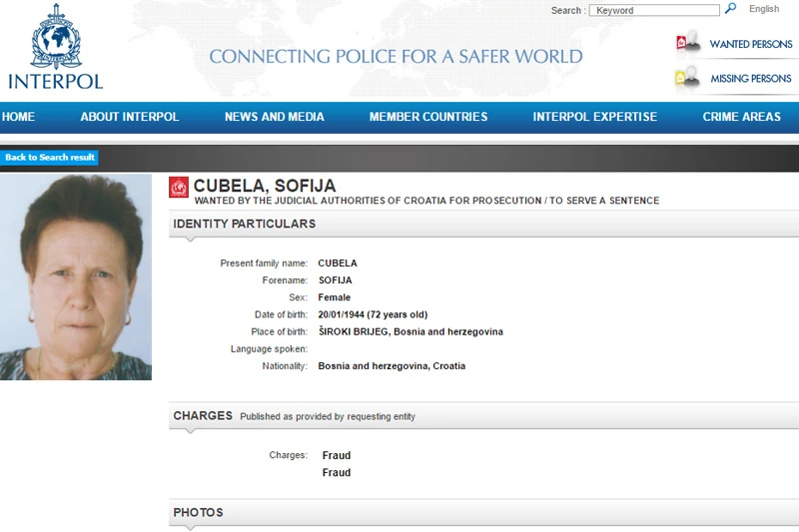Screen dimensions: 799x532
Task: Click the INTERPOL logo emblem
Action: (x=56, y=37)
